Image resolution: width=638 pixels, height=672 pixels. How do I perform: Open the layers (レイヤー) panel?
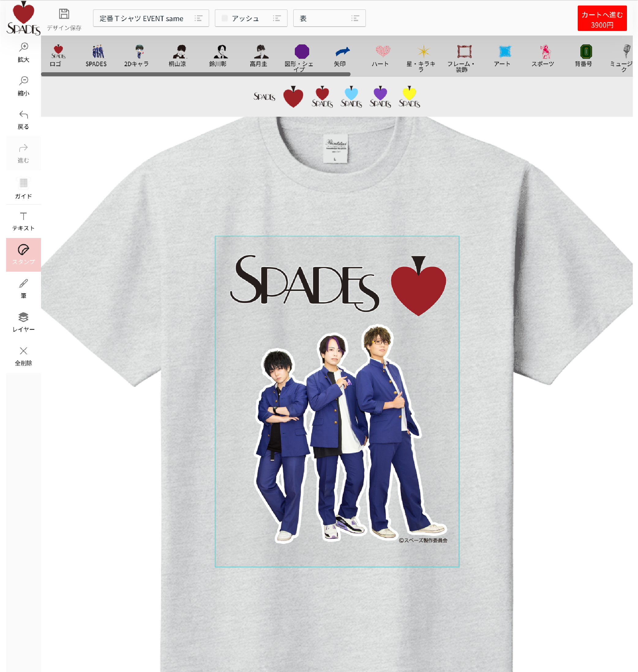point(24,322)
